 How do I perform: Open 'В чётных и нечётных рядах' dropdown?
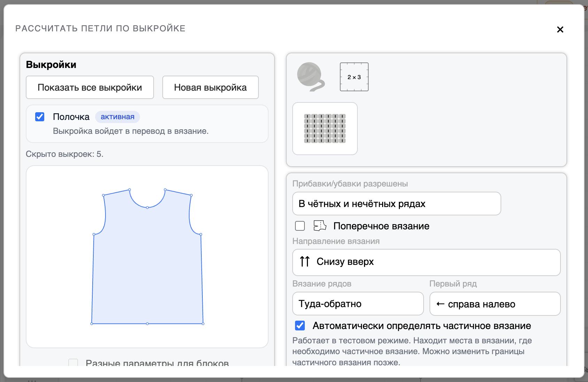pyautogui.click(x=397, y=204)
